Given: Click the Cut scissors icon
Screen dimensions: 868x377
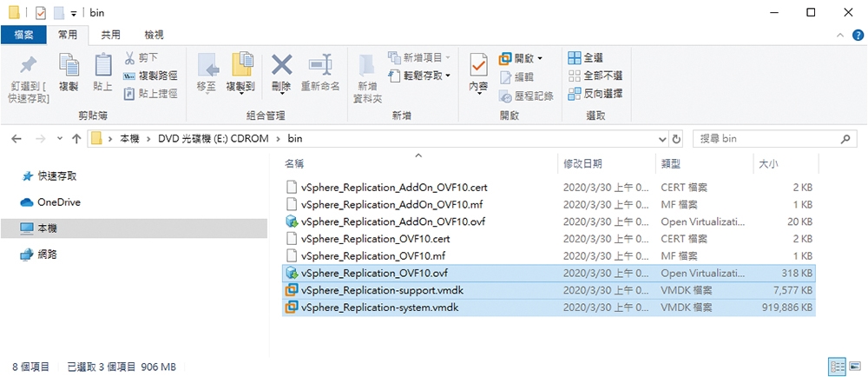Looking at the screenshot, I should [129, 57].
